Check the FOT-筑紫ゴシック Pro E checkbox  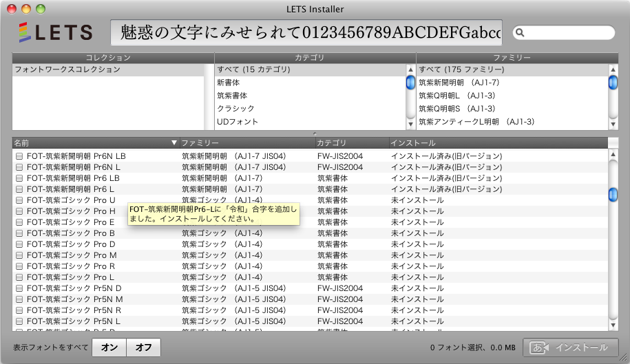click(19, 222)
